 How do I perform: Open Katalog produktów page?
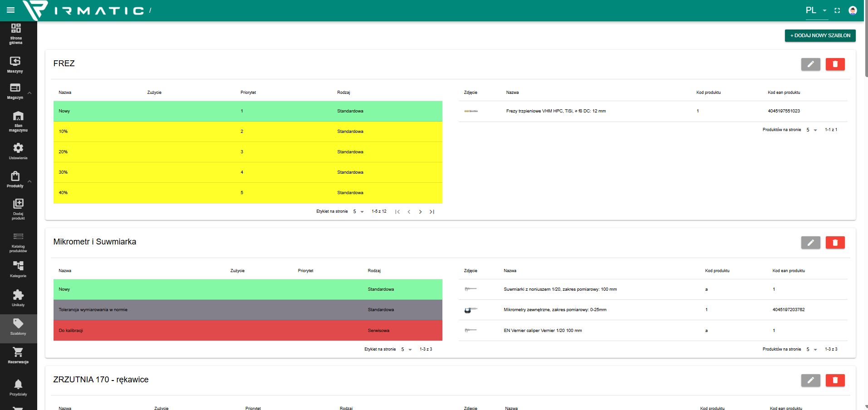(18, 242)
